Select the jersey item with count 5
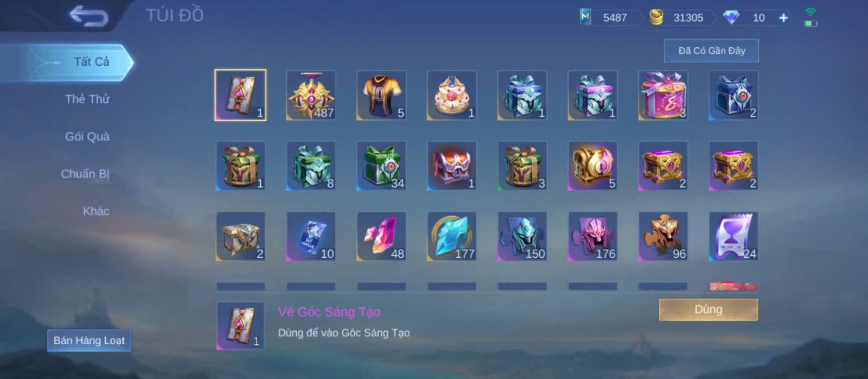The width and height of the screenshot is (868, 379). (x=381, y=95)
